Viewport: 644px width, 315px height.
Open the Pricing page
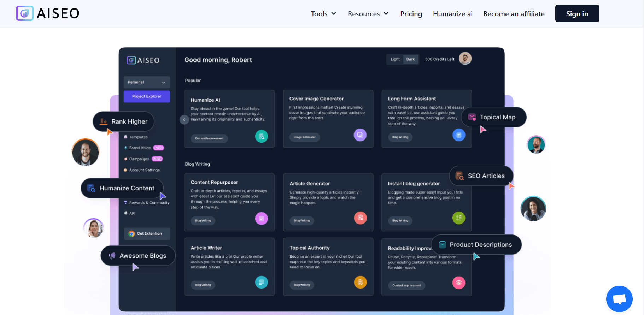pos(411,14)
